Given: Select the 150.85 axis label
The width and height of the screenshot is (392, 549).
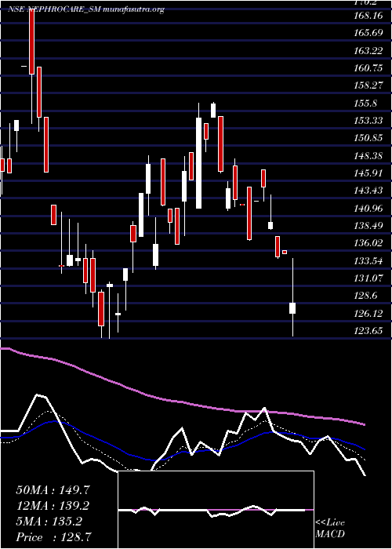Looking at the screenshot, I should click(368, 138).
